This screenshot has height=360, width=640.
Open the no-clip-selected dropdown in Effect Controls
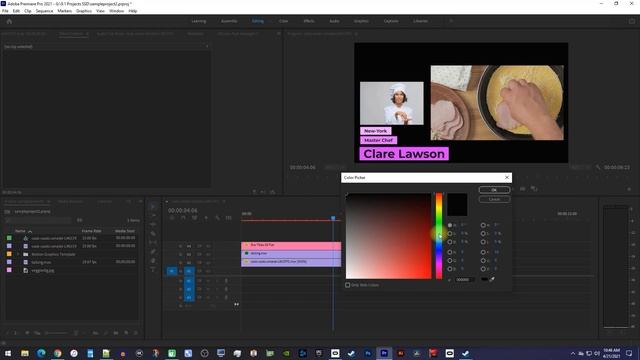(207, 47)
